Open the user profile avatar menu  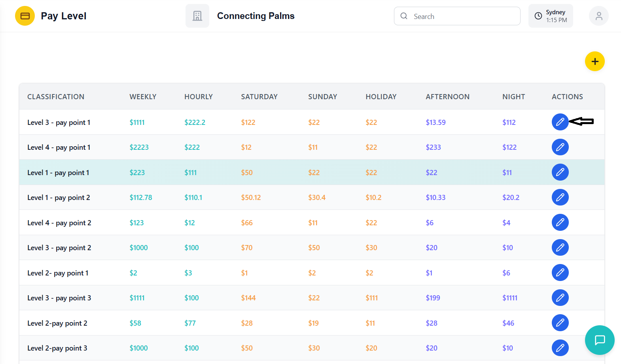598,16
